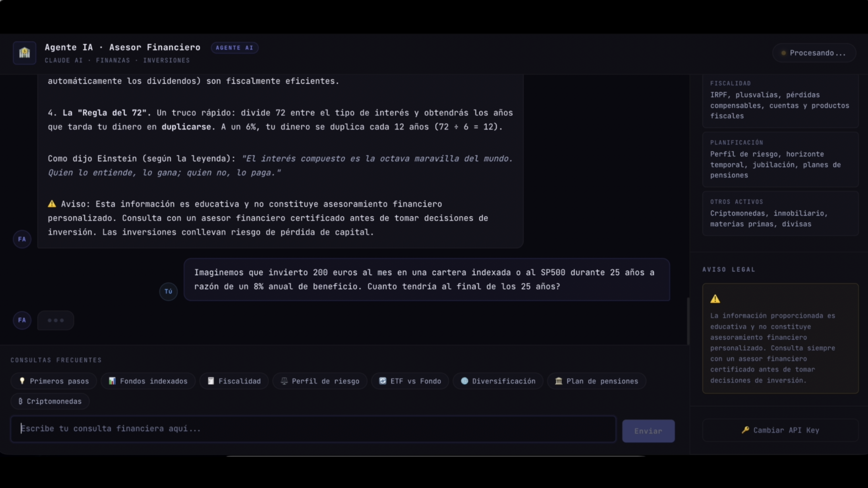Select the Perfil de riesgo chip

[x=320, y=381]
